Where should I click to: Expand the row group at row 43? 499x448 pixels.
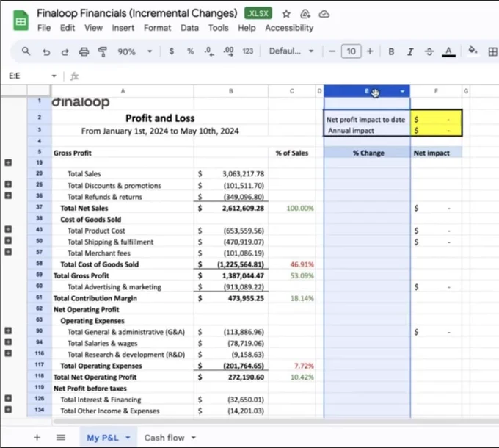click(x=8, y=229)
